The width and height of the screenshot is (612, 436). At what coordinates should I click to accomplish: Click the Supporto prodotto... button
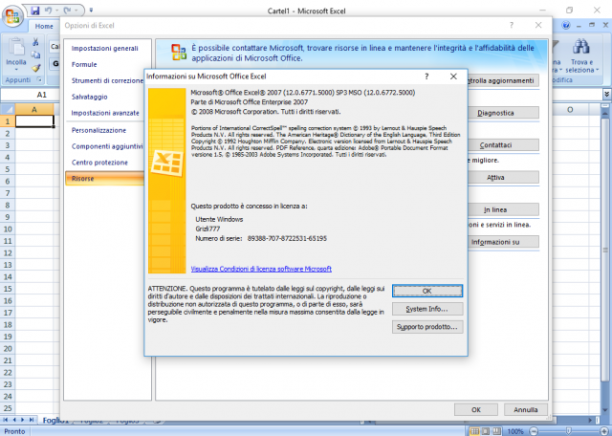coord(427,327)
